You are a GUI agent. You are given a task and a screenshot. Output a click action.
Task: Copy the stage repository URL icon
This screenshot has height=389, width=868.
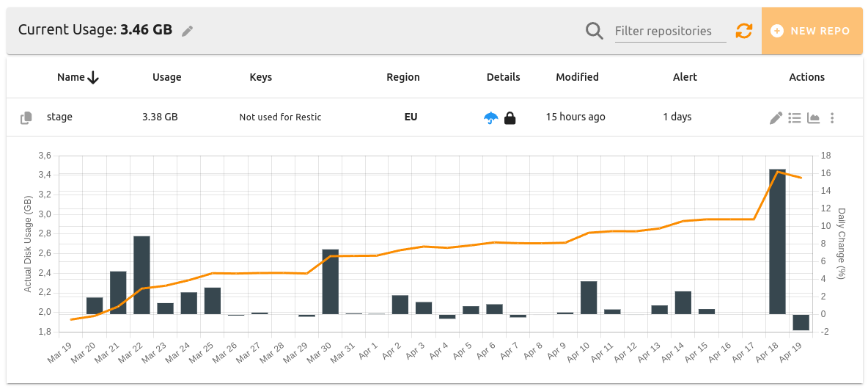tap(26, 118)
